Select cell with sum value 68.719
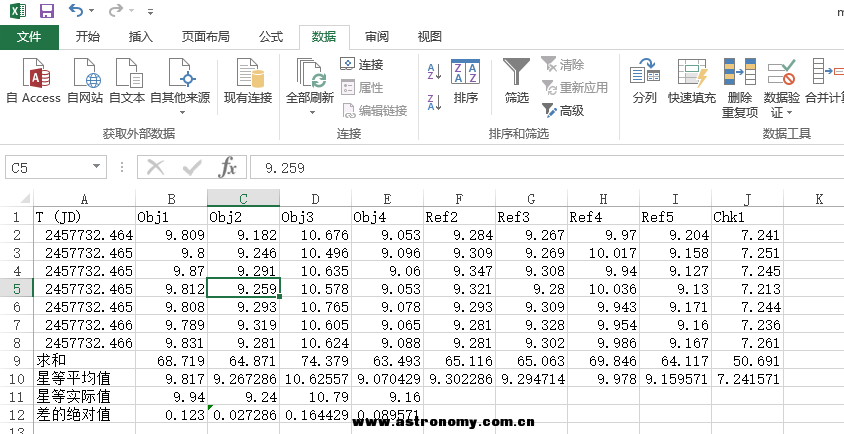844x434 pixels. (x=171, y=360)
